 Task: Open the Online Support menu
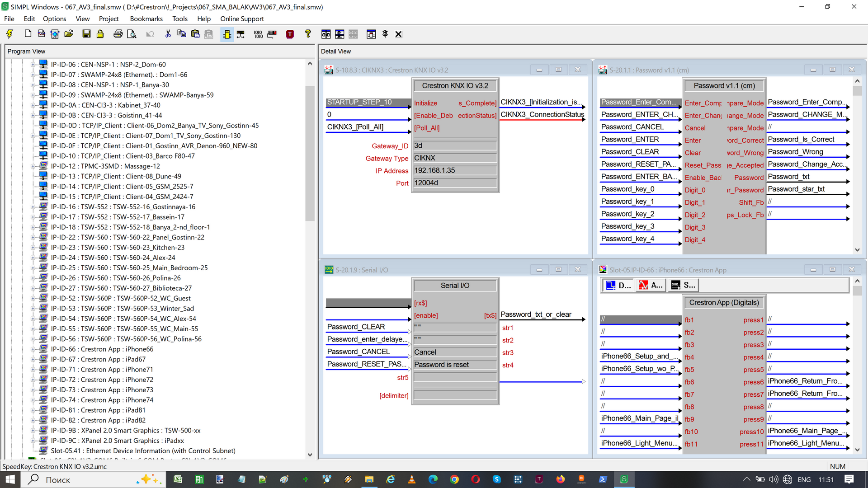point(242,19)
